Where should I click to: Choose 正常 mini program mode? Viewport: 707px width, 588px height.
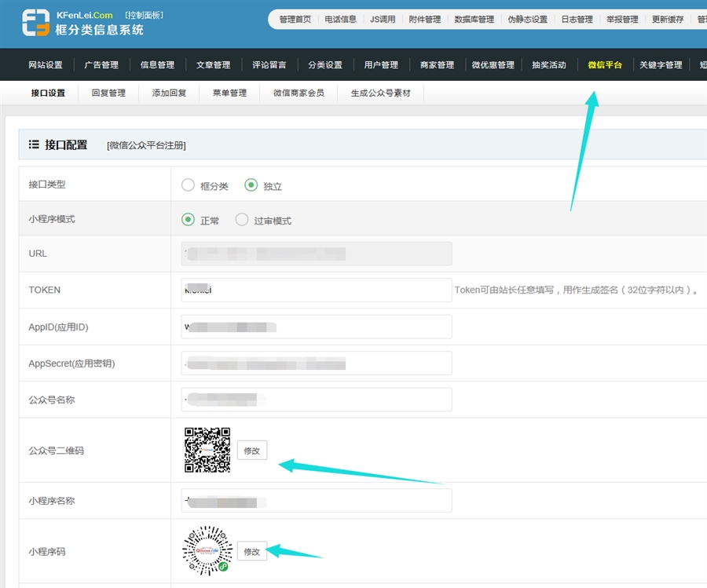(x=188, y=220)
